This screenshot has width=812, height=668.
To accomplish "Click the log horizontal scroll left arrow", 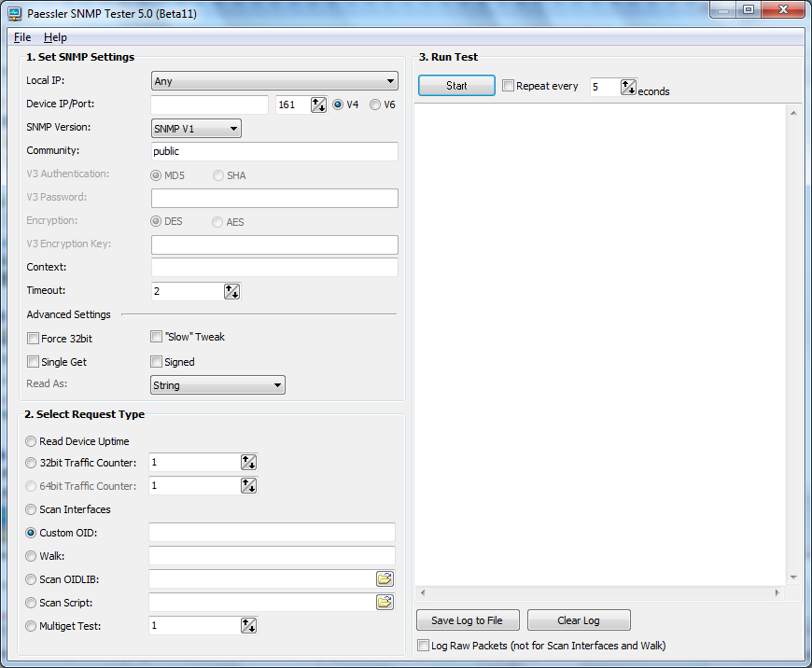I will point(423,592).
